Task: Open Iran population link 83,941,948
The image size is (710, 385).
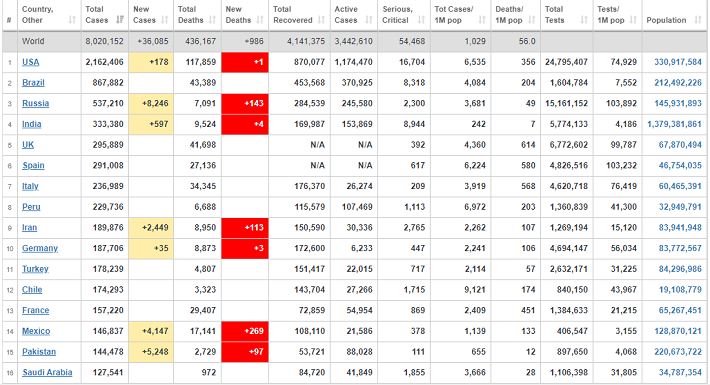Action: (x=680, y=227)
